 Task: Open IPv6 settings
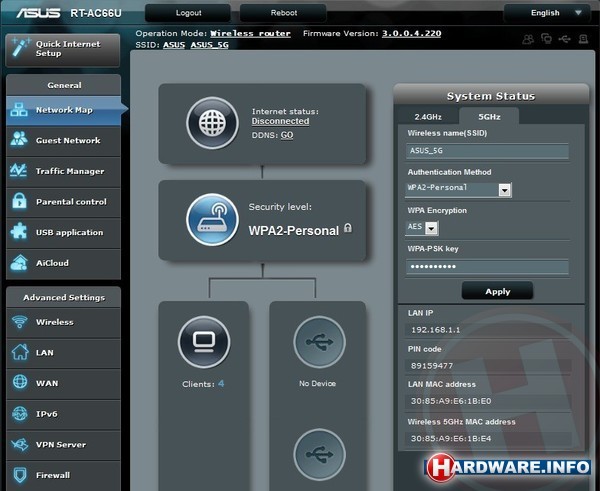[x=64, y=414]
